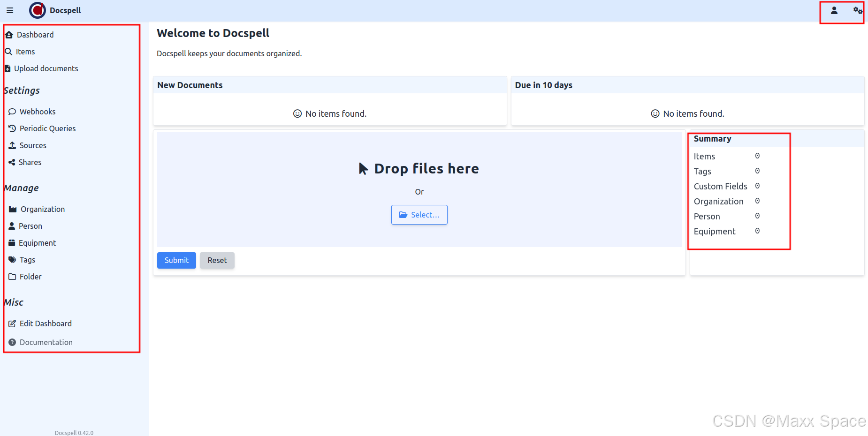
Task: Click the Edit Dashboard pencil icon
Action: pyautogui.click(x=12, y=323)
